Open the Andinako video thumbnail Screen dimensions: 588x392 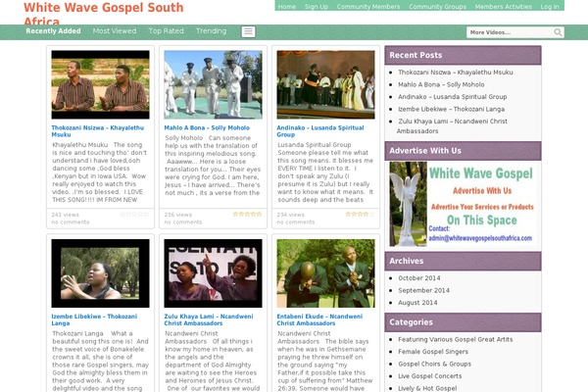click(325, 84)
